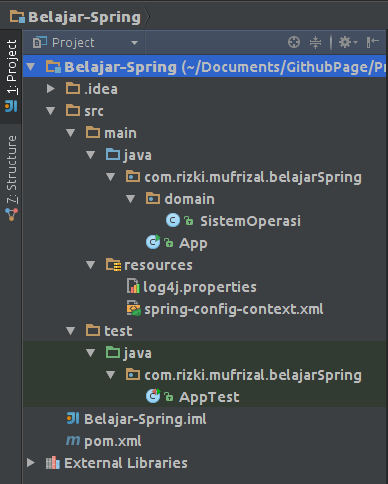Click the src folder icon
Screen dimensions: 388x484
73,110
